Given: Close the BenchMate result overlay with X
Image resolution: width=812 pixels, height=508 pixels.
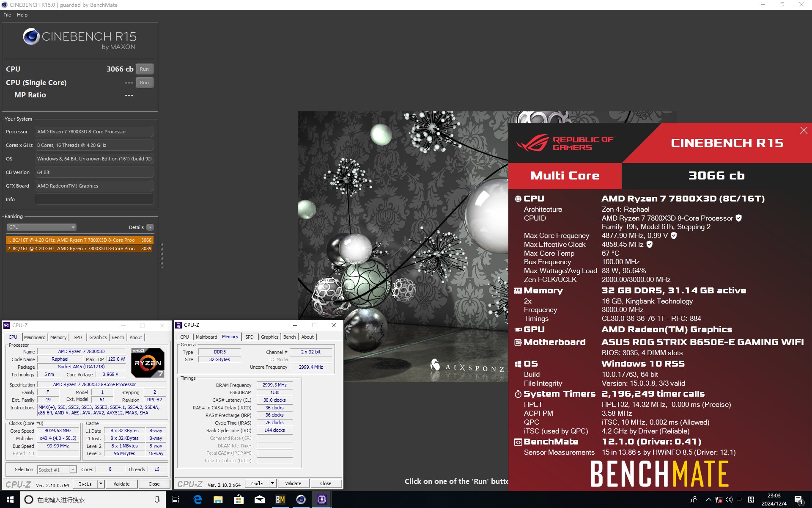Looking at the screenshot, I should coord(804,131).
